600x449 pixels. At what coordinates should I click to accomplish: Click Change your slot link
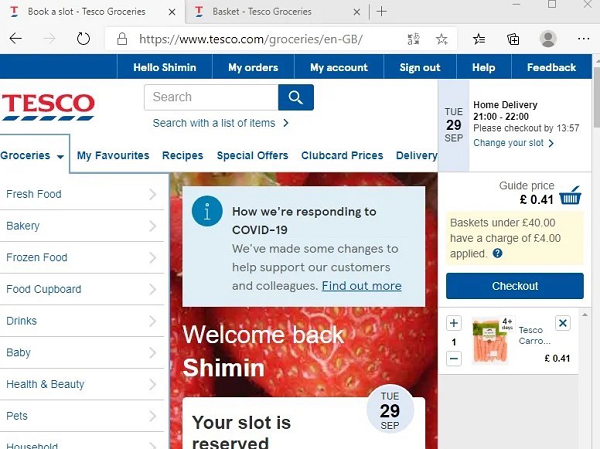coord(513,143)
